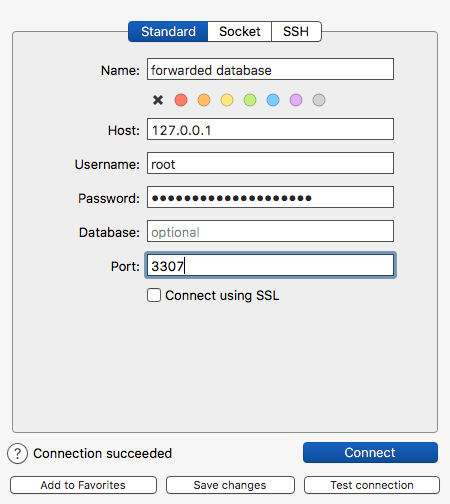Pick the gray color label
This screenshot has height=504, width=450.
tap(319, 100)
